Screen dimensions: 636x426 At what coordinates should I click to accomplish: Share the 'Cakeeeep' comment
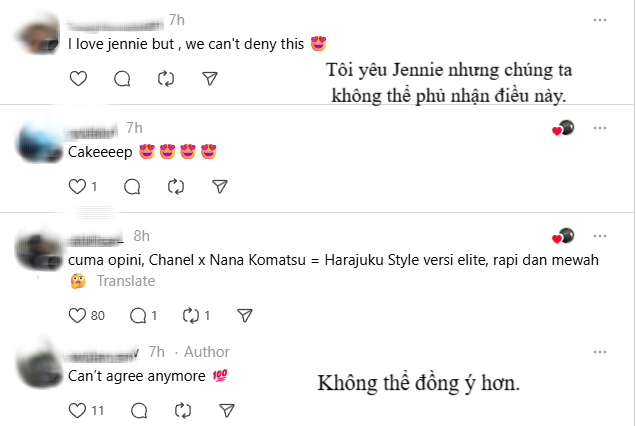click(219, 186)
